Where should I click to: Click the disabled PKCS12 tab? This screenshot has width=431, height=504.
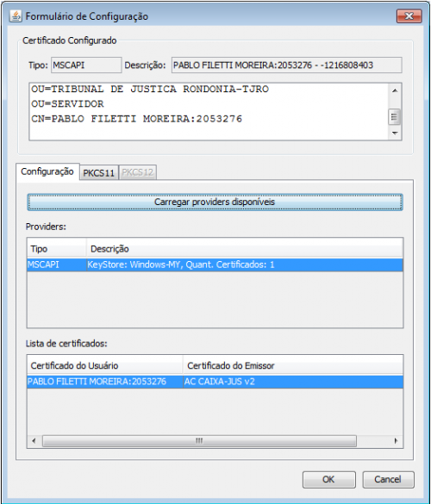click(138, 172)
